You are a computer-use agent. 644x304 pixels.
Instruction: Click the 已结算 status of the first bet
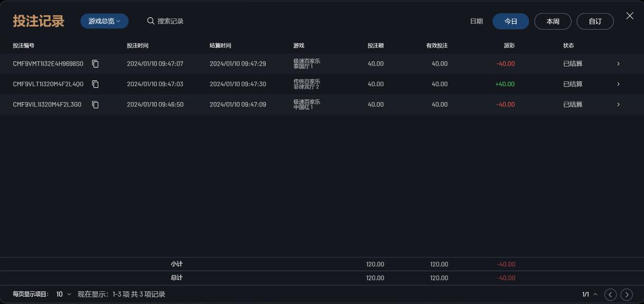click(573, 64)
